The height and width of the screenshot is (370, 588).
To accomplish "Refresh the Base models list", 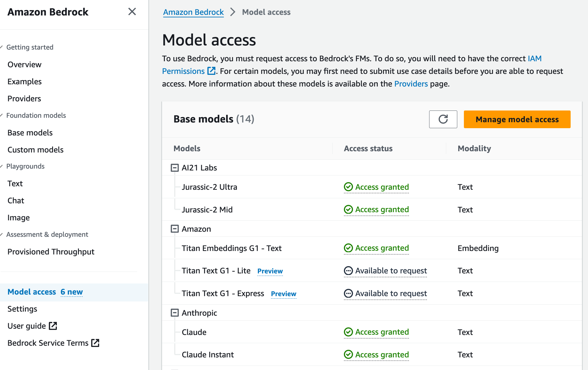I will click(x=443, y=119).
